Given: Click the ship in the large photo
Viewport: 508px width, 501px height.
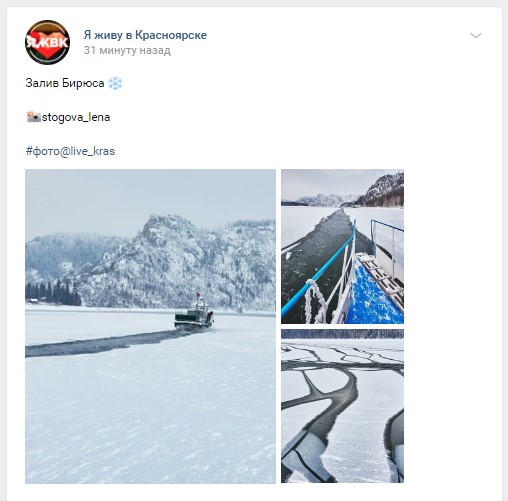Looking at the screenshot, I should (x=194, y=313).
